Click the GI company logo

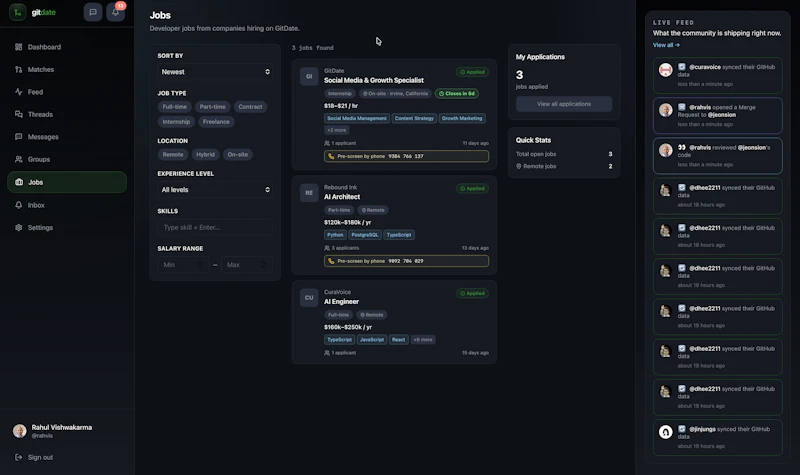click(309, 76)
